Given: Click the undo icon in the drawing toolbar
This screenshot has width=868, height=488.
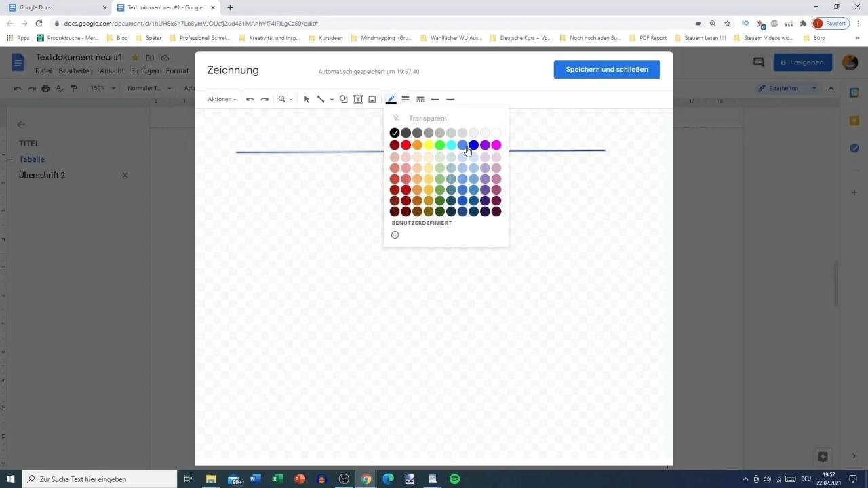Looking at the screenshot, I should click(x=250, y=99).
